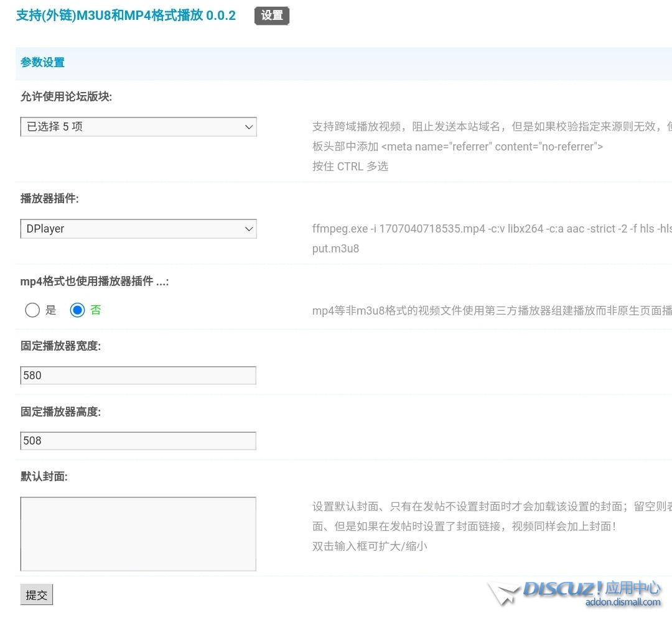
Task: Click the paper-plane arrow icon beside Discuz logo
Action: (503, 593)
